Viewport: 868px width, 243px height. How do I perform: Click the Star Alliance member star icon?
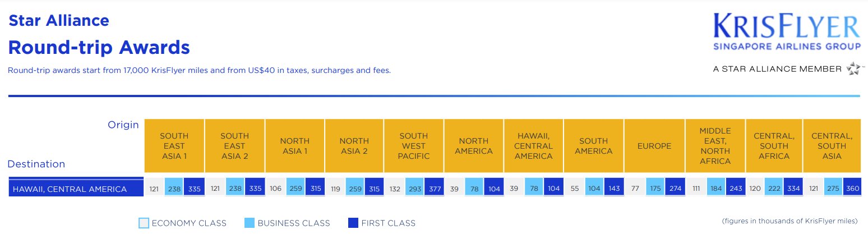pyautogui.click(x=853, y=68)
